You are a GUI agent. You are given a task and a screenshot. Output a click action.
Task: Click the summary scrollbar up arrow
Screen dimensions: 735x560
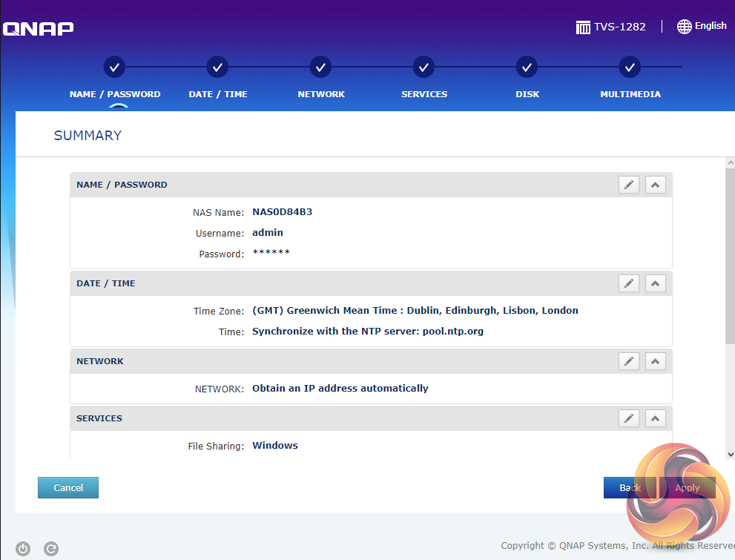tap(731, 163)
